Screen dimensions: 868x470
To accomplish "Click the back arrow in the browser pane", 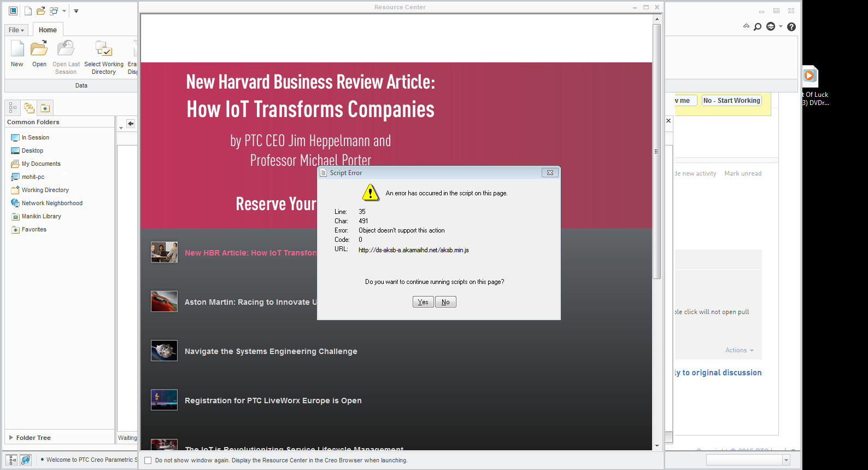I will coord(131,124).
